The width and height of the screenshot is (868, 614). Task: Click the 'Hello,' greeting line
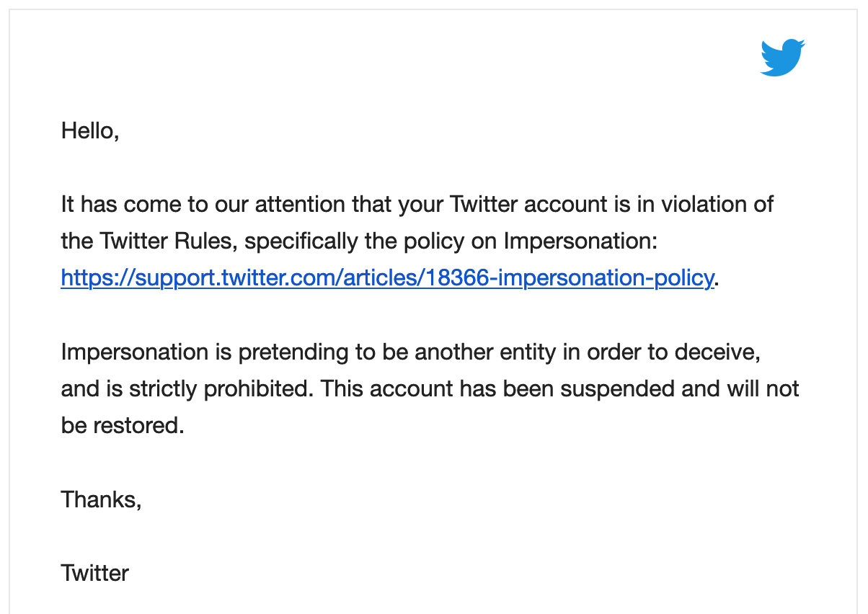[90, 130]
